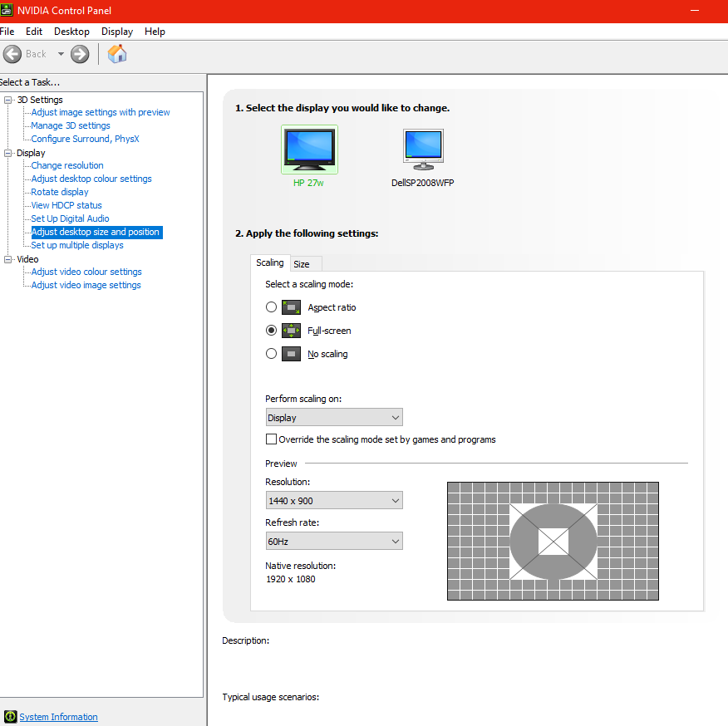Image resolution: width=728 pixels, height=726 pixels.
Task: Select the DellSP2008WFP display icon
Action: click(x=423, y=150)
